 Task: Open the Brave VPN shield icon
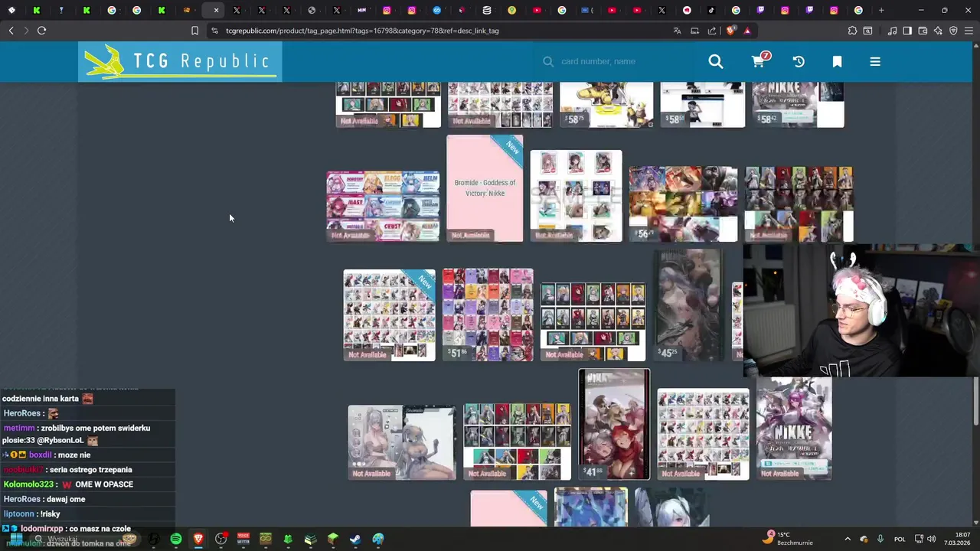click(x=953, y=31)
